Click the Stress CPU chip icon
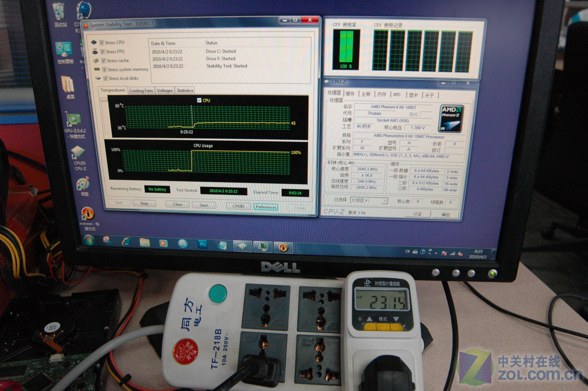Screen dimensions: 588x391 (x=94, y=42)
